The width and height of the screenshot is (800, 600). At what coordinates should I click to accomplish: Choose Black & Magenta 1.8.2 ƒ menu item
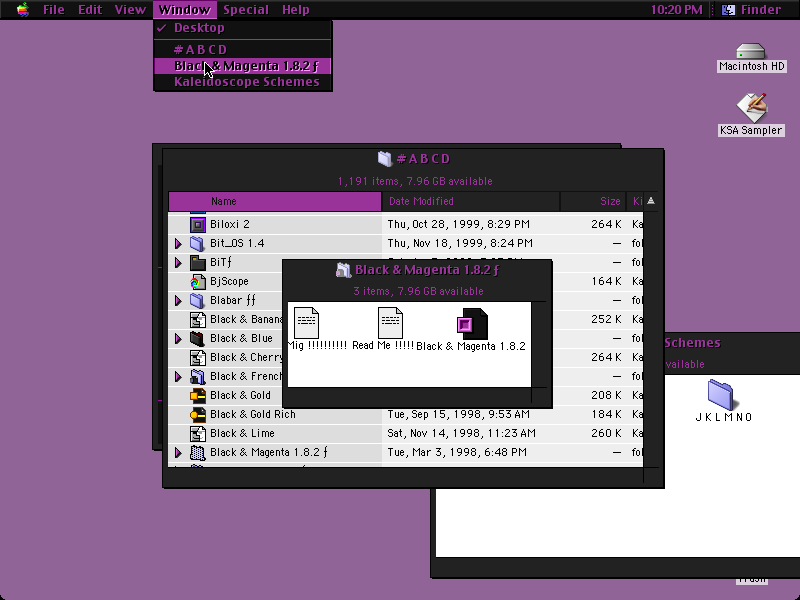pos(243,66)
